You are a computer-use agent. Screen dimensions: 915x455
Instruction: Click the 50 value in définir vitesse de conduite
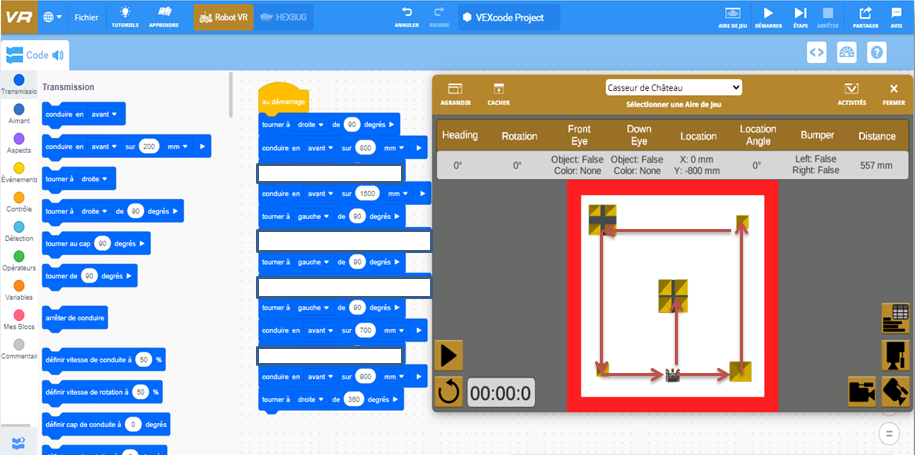click(144, 360)
